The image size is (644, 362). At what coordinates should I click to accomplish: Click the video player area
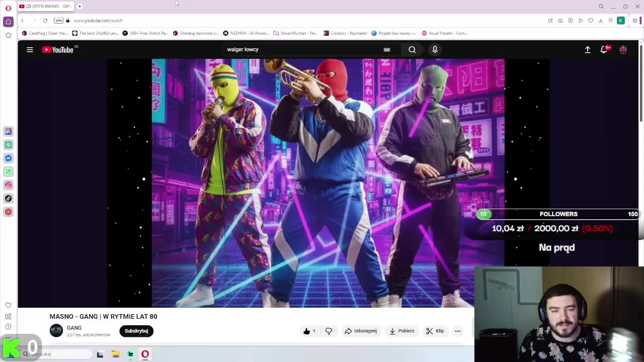[328, 183]
